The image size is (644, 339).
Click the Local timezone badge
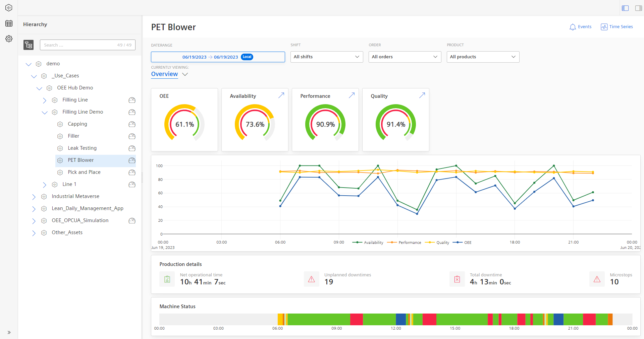click(247, 57)
